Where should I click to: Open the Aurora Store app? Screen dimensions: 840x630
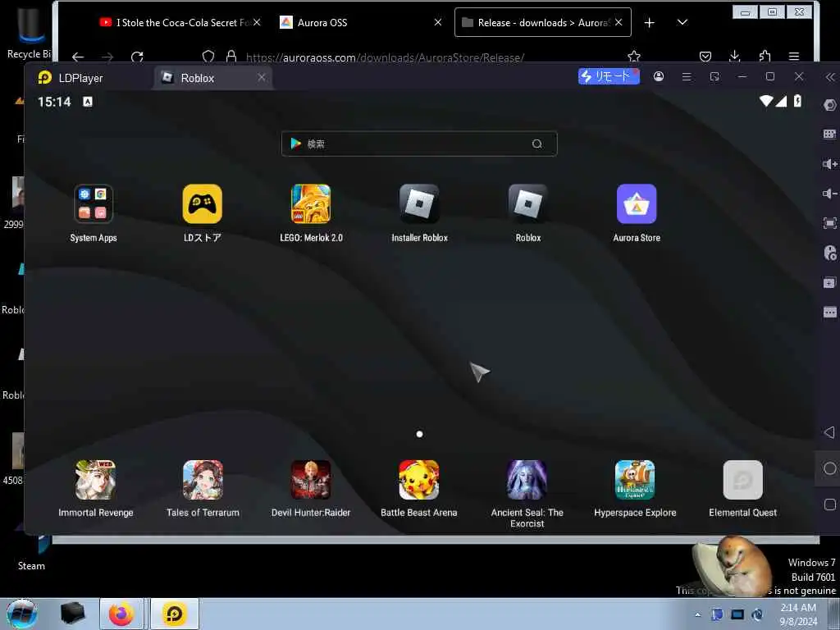click(637, 204)
